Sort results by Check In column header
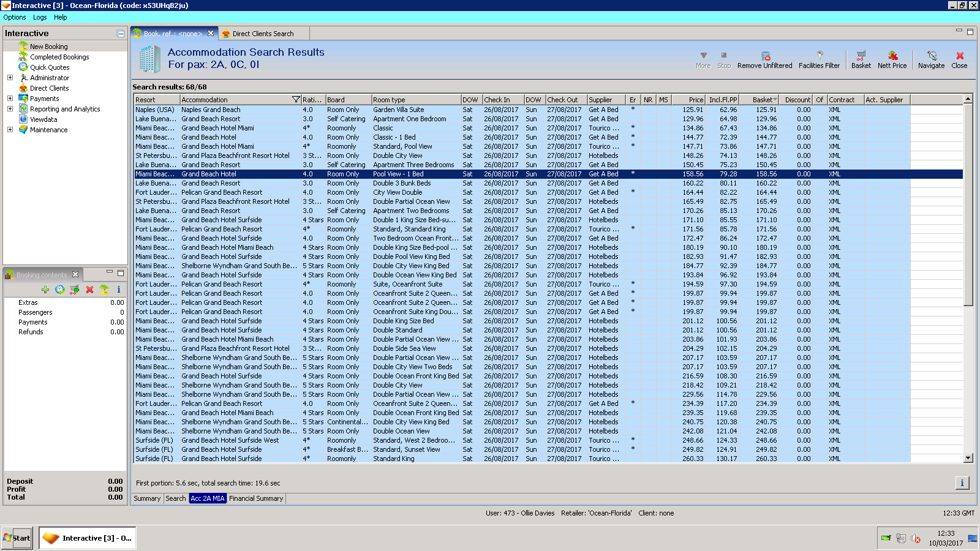The width and height of the screenshot is (980, 551). [503, 100]
